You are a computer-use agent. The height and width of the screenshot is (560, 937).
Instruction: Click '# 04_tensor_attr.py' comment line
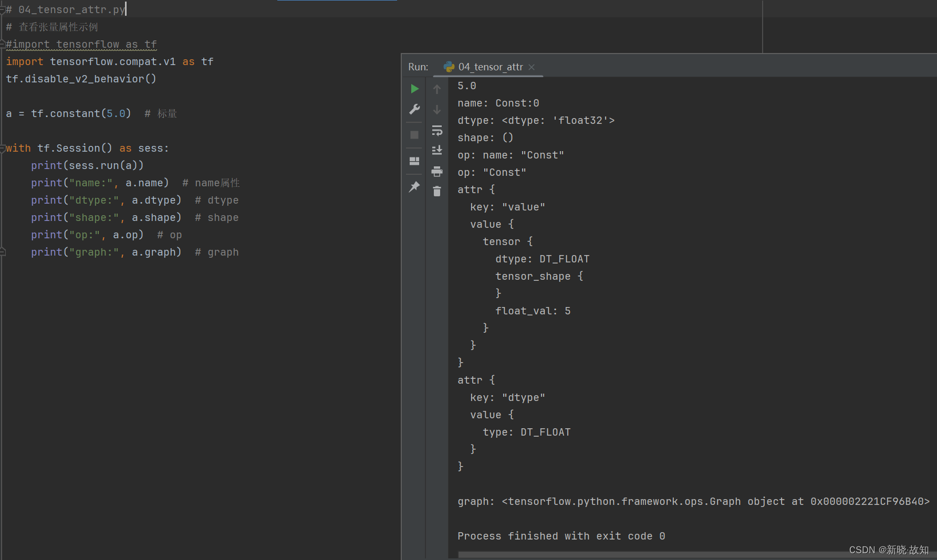click(x=66, y=9)
